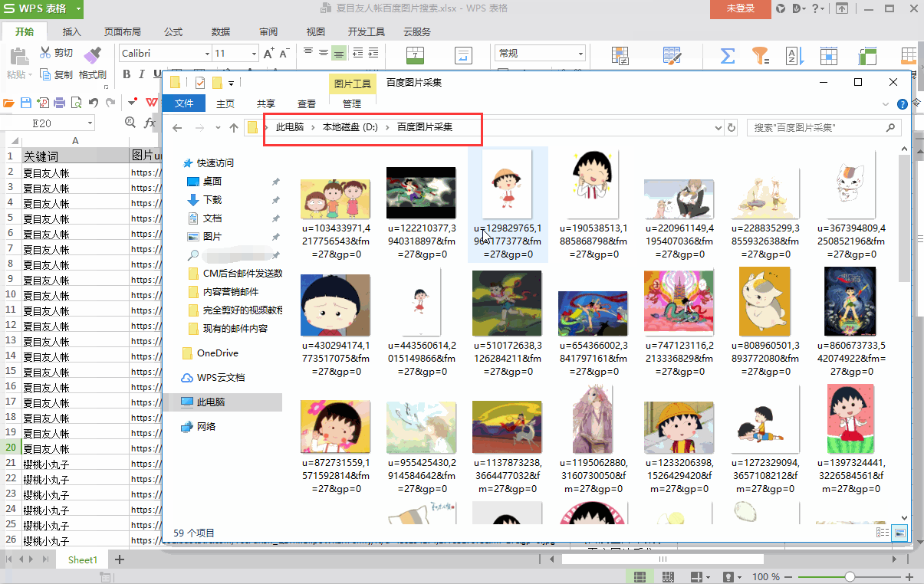Click the Redo arrow in WPS toolbar
Viewport: 924px width, 584px height.
(110, 102)
